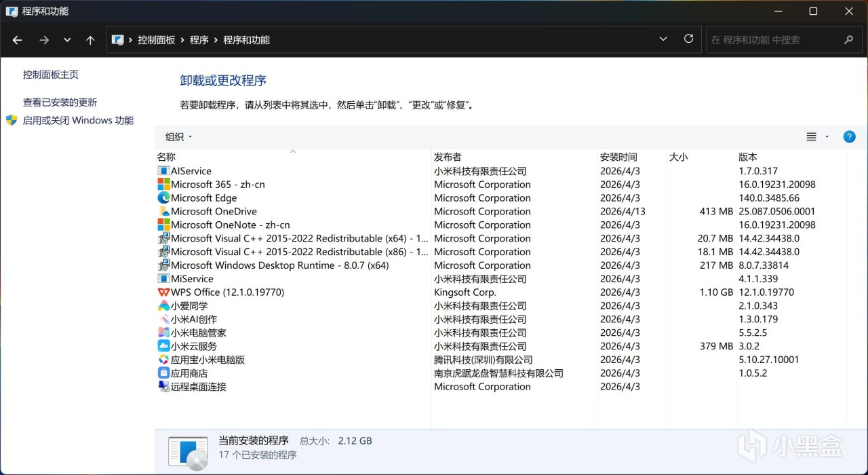Select the Microsoft Edge row by name
This screenshot has height=475, width=868.
click(204, 198)
